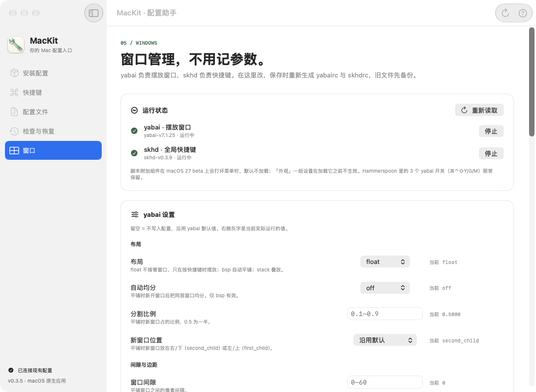
Task: Click the 'yabai · 摆放窗口' status label
Action: tap(168, 128)
